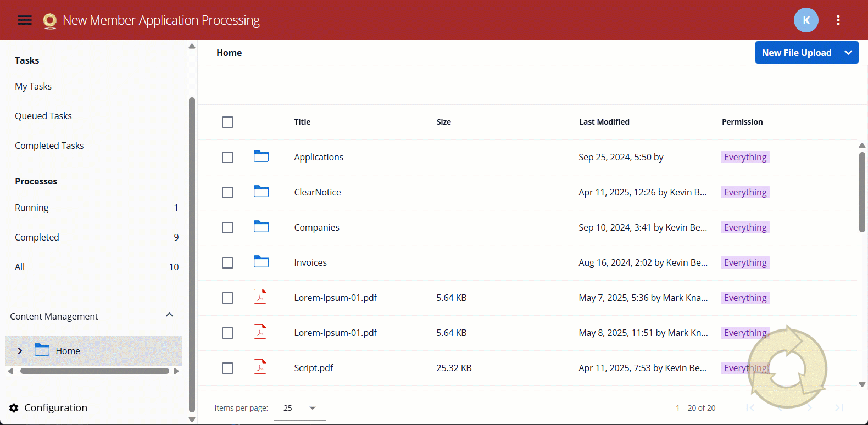This screenshot has width=868, height=425.
Task: Click the Applications folder icon
Action: [x=261, y=156]
